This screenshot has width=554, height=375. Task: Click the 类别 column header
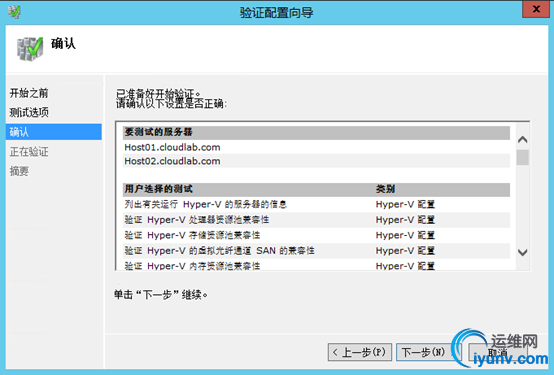click(x=385, y=189)
